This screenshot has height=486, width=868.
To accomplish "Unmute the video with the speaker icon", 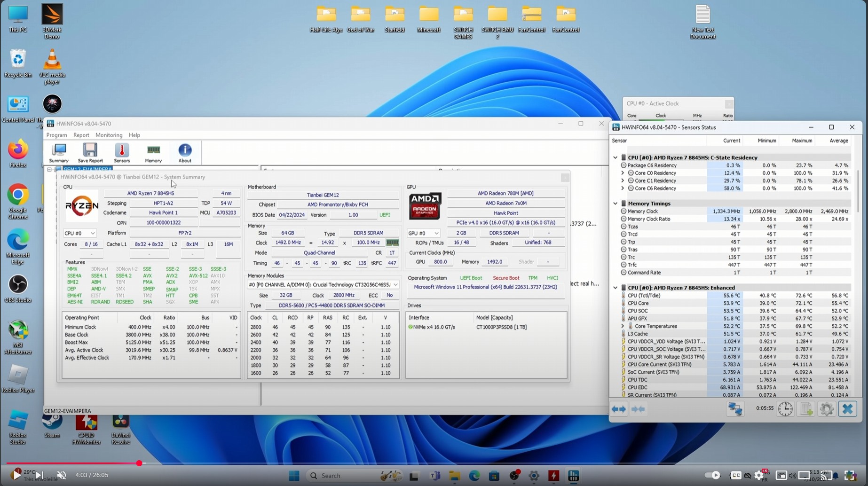I will tap(61, 475).
